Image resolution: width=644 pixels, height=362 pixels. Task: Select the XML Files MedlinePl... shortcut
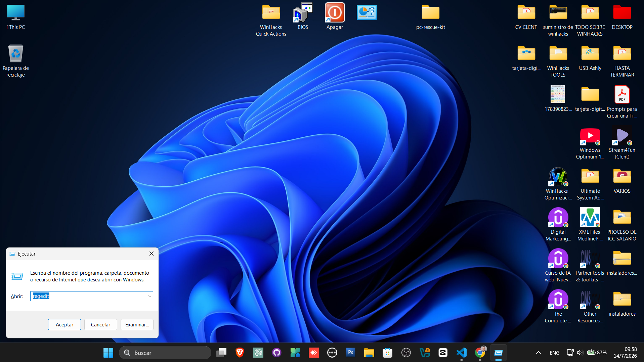point(590,225)
